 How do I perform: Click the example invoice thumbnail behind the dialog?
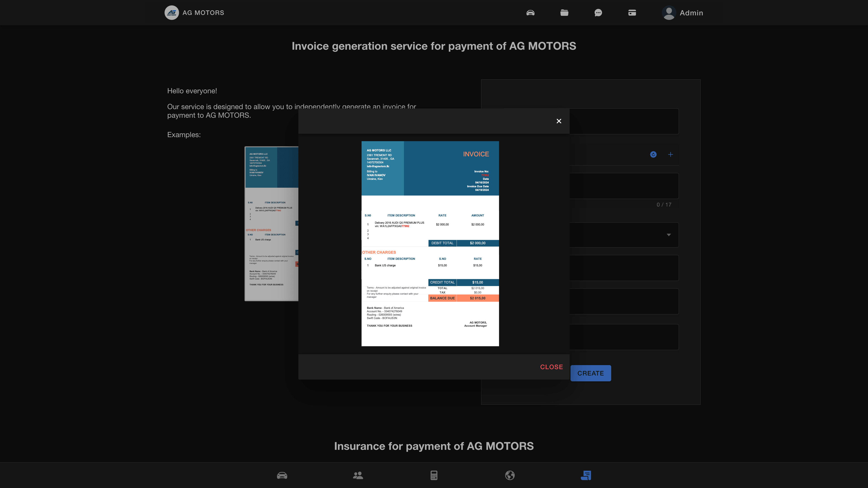coord(271,224)
